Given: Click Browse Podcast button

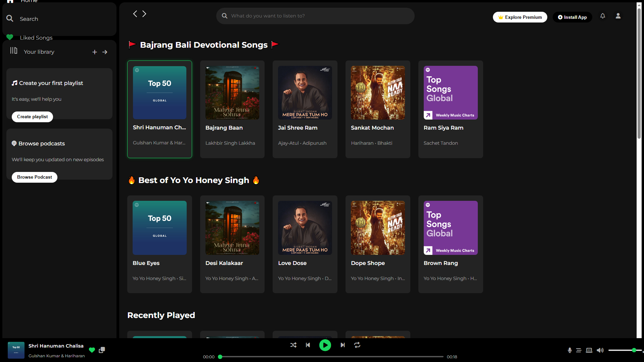Looking at the screenshot, I should click(35, 177).
